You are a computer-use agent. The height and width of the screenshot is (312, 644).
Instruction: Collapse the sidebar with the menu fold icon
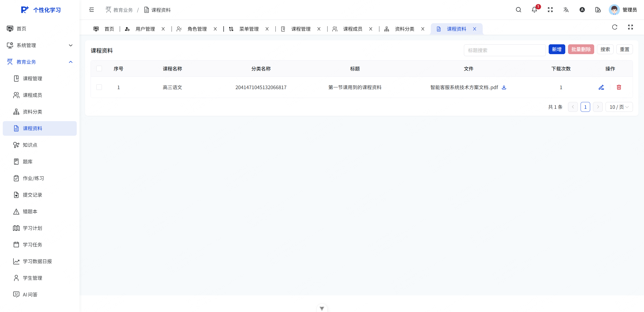tap(92, 10)
